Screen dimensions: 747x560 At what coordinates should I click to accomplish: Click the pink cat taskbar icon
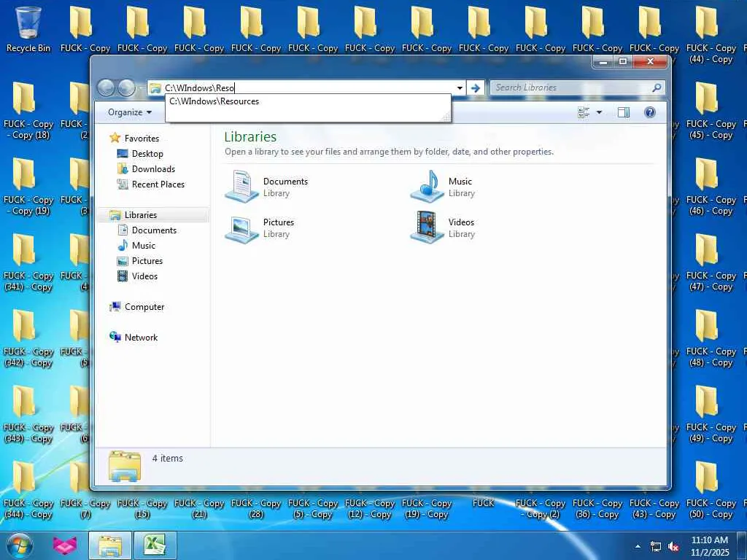(65, 545)
